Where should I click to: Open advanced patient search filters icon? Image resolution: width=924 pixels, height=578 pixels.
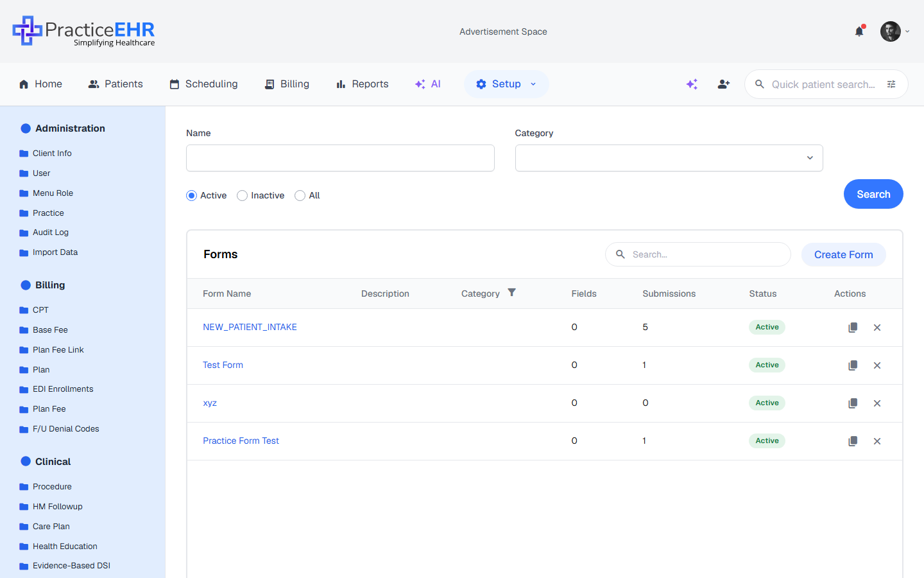click(891, 84)
